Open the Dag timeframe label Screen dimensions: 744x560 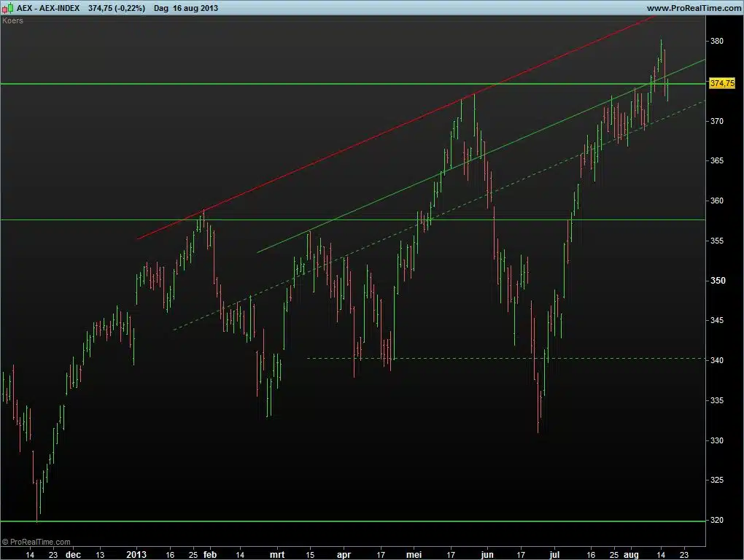tap(161, 8)
